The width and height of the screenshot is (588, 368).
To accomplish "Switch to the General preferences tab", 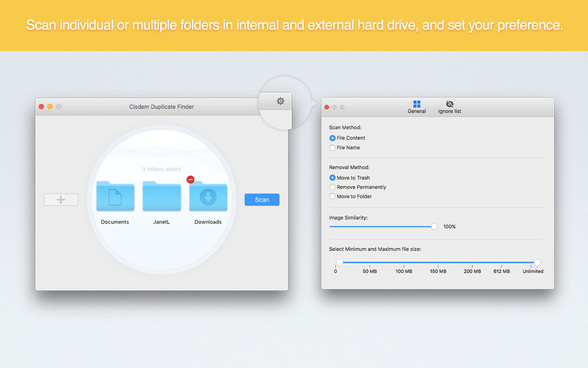I will (417, 107).
